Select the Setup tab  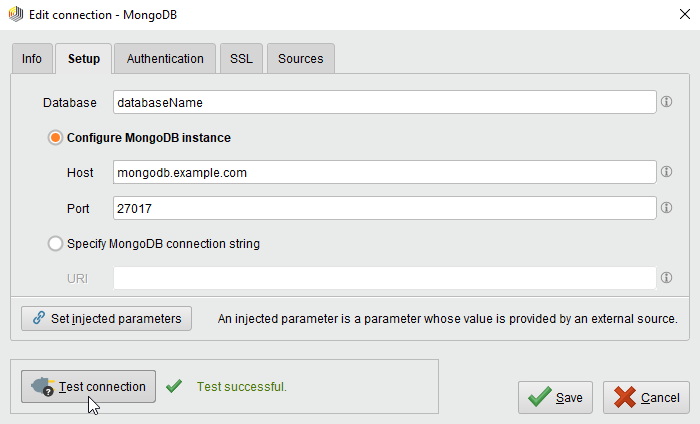(84, 59)
